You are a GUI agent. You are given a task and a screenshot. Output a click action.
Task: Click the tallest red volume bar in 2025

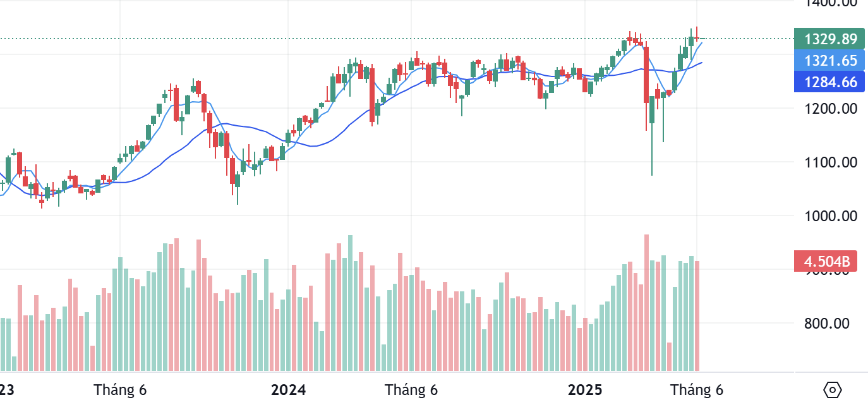click(646, 303)
